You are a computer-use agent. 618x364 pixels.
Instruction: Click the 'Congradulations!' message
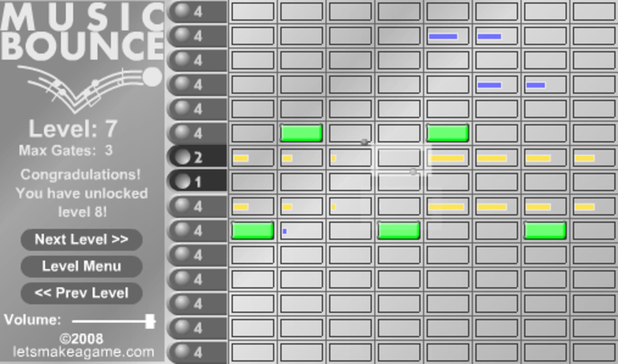pyautogui.click(x=80, y=175)
